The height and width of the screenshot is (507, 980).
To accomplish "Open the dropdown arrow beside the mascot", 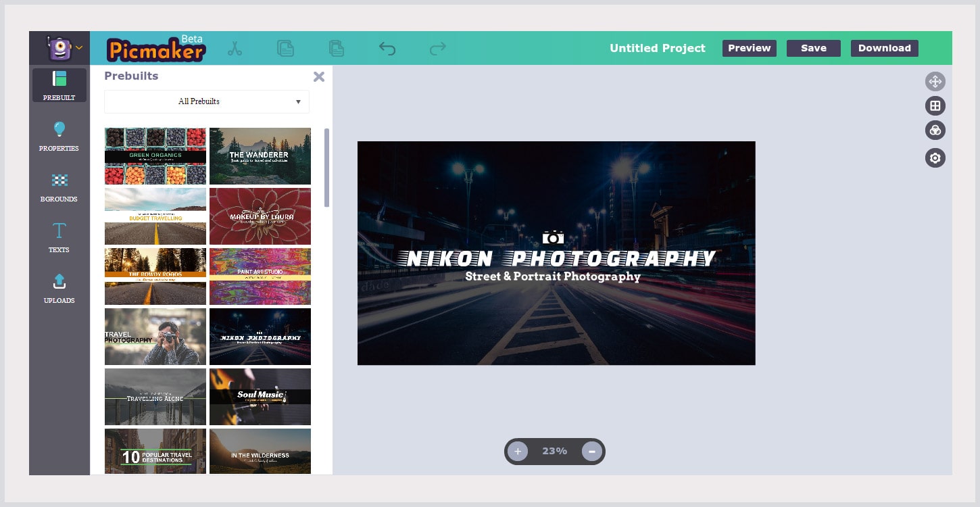I will click(80, 48).
